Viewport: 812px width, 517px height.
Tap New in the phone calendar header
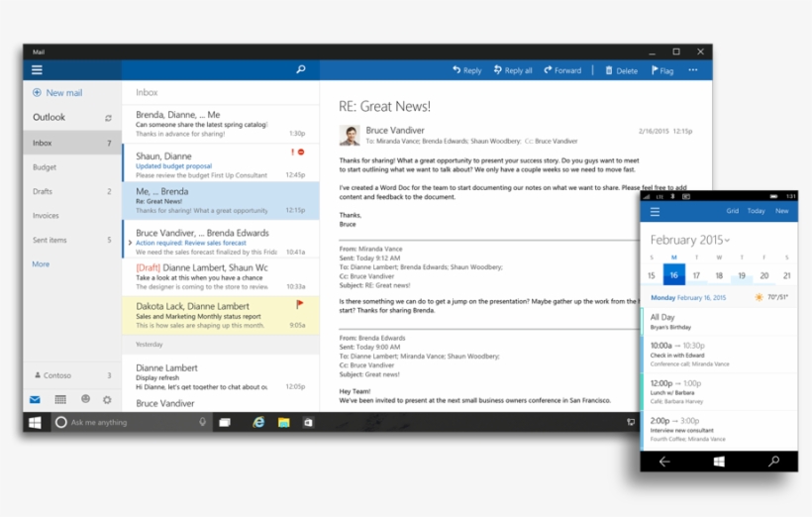pos(781,211)
